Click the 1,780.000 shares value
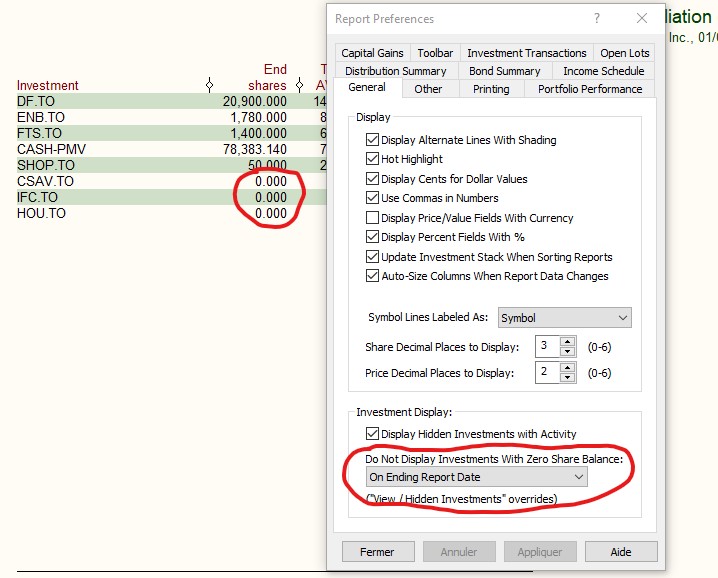This screenshot has height=578, width=718. tap(258, 117)
